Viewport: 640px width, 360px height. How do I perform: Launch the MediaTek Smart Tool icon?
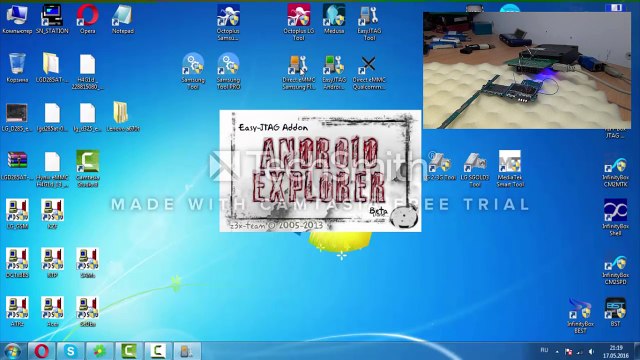coord(510,169)
